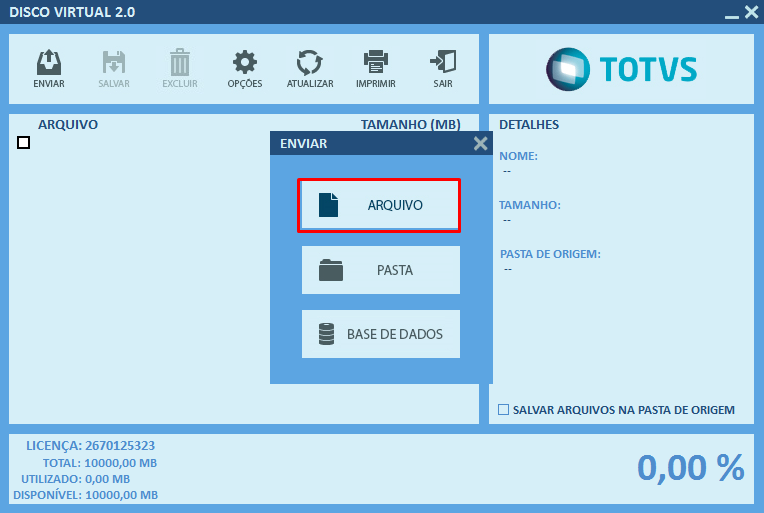Select the Salvar disk icon

[114, 69]
